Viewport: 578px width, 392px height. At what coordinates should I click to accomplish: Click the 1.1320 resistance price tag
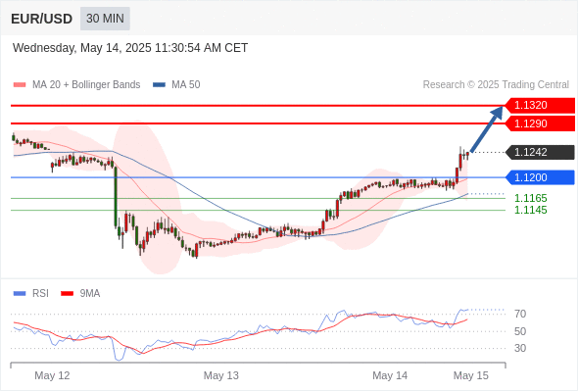coord(540,106)
